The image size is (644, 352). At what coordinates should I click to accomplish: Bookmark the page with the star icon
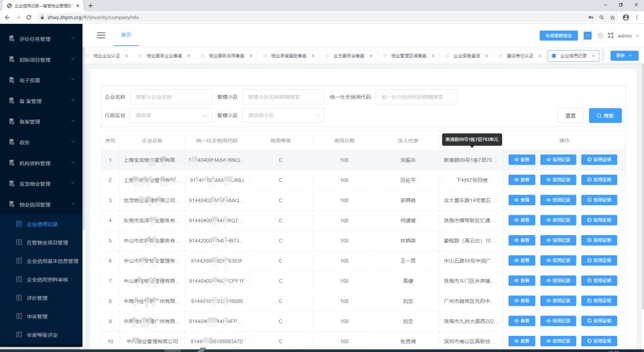click(613, 17)
